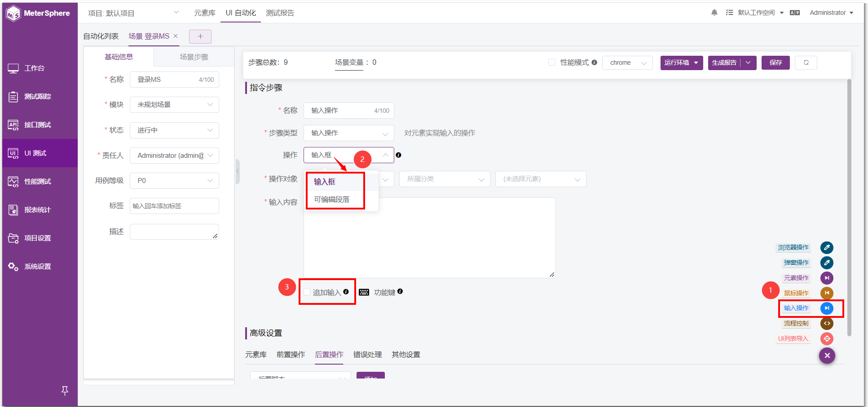Click the element operation purple icon

(827, 278)
